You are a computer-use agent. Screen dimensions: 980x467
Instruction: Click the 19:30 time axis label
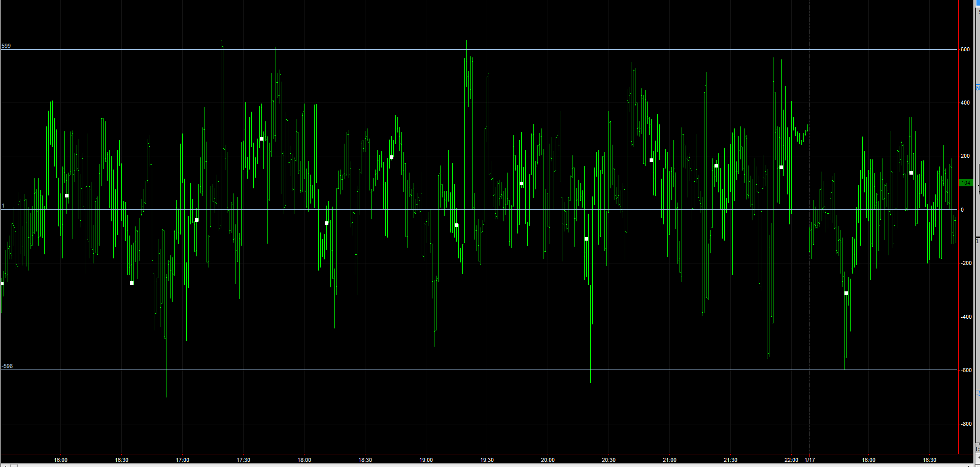487,460
